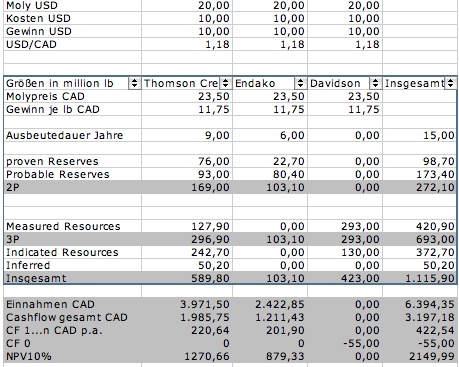The image size is (459, 367).
Task: Select cell with value 6.394,35
Action: (419, 304)
